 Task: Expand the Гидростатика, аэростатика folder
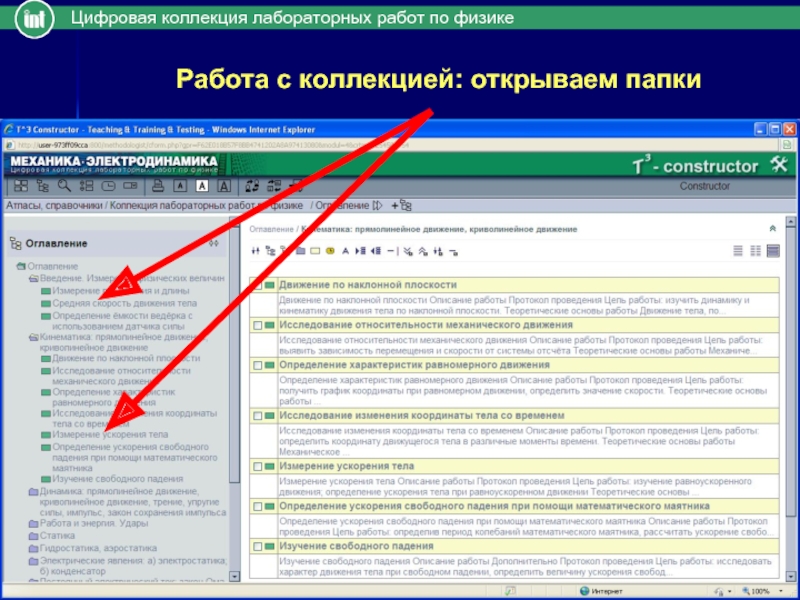coord(33,548)
